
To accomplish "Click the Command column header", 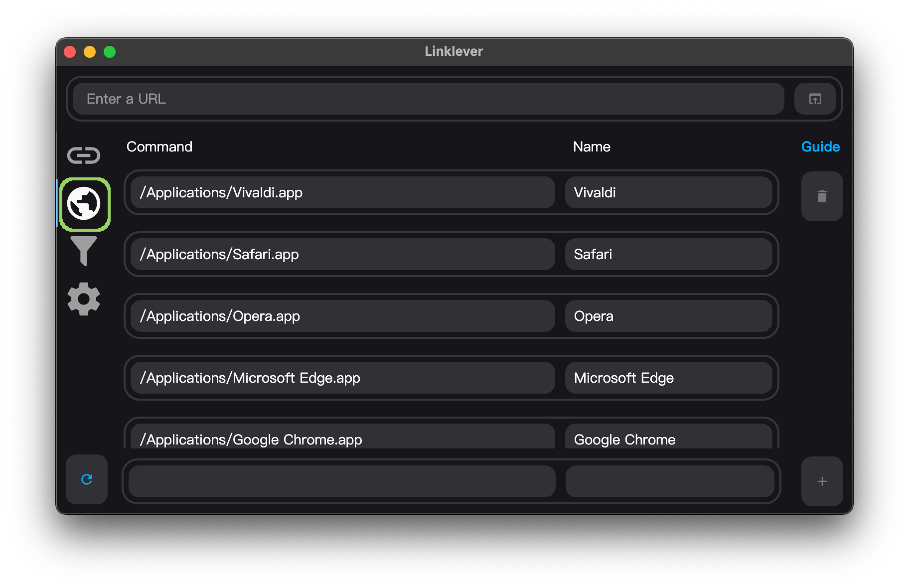I will [x=159, y=147].
